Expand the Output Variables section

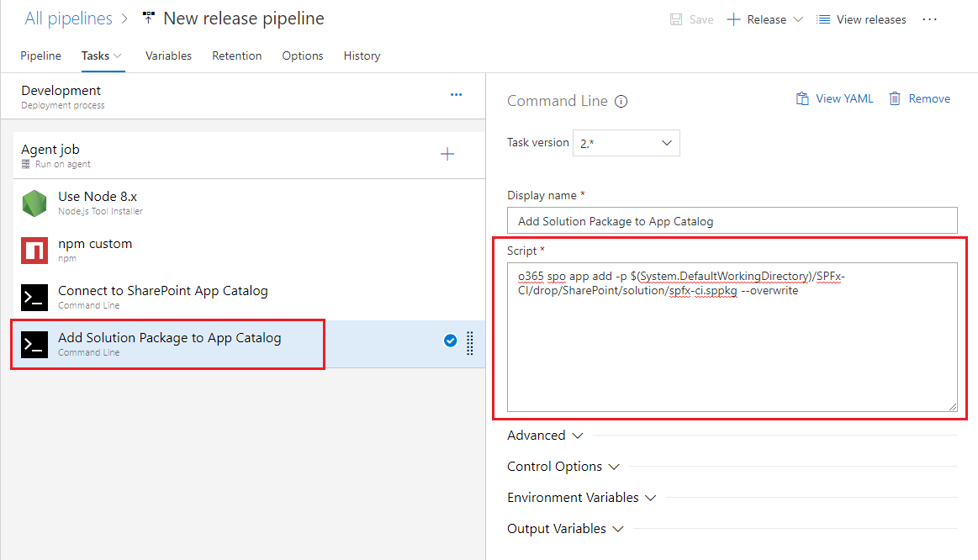click(565, 529)
